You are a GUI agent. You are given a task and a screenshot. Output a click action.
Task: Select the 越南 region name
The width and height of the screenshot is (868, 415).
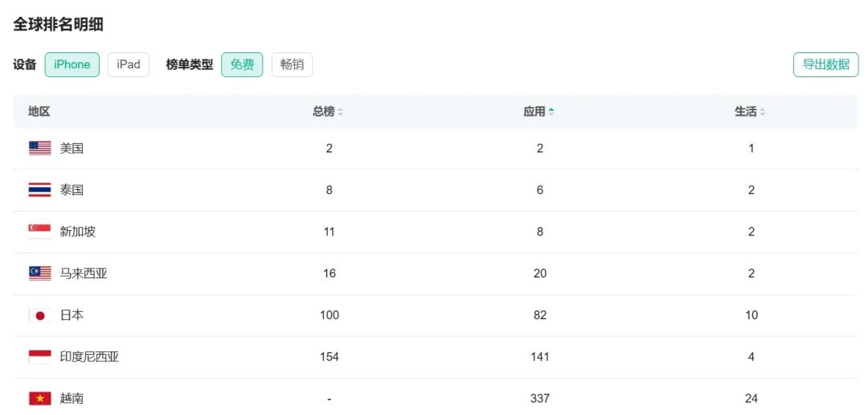click(72, 398)
